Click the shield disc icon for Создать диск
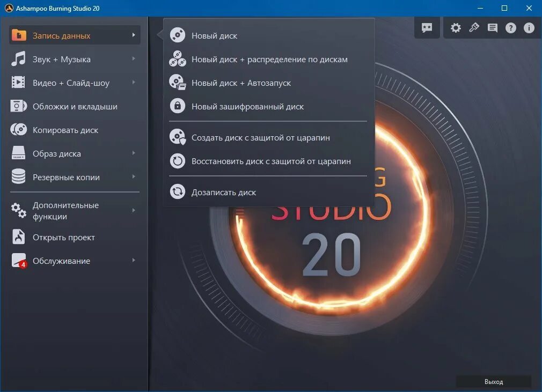This screenshot has height=392, width=542. [x=178, y=137]
